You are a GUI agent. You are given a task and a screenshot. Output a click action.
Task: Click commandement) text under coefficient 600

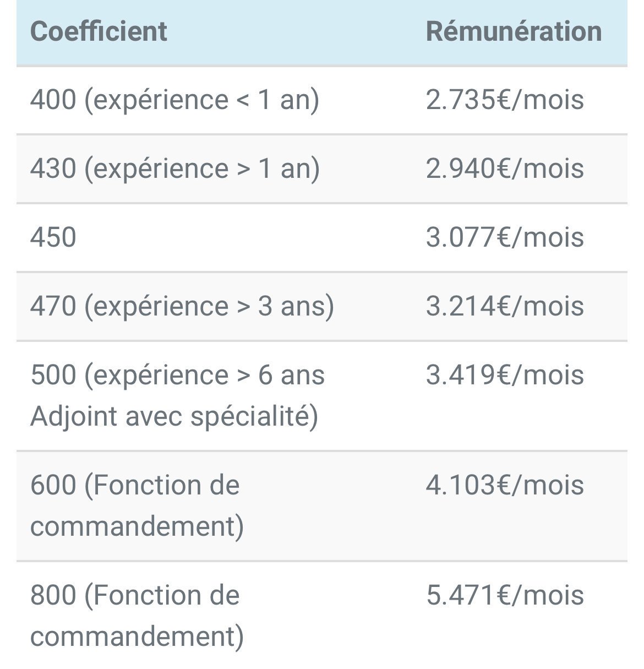click(137, 526)
